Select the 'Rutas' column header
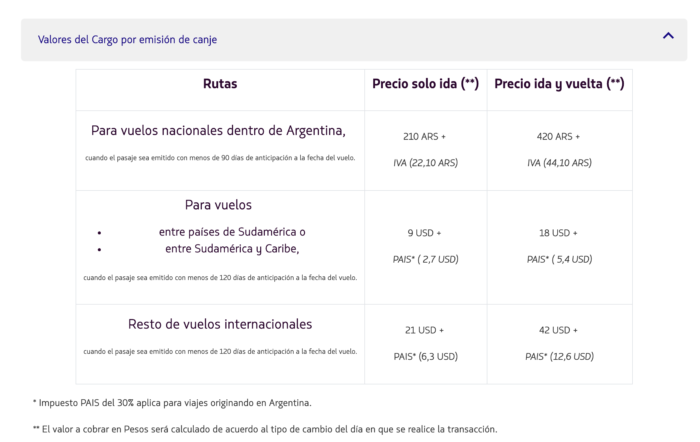 point(220,84)
